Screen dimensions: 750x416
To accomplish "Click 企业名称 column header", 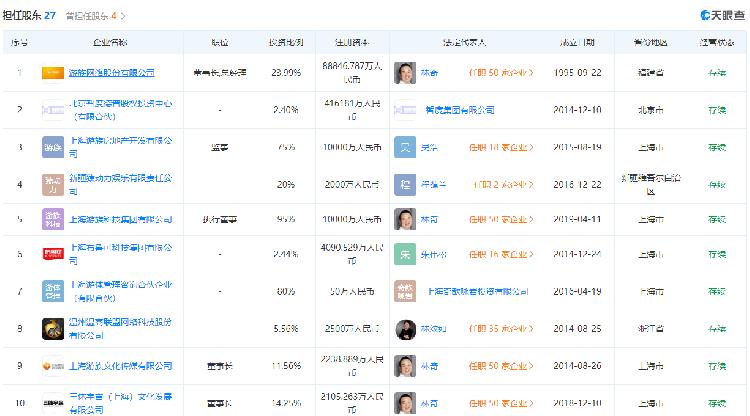I will tap(110, 42).
